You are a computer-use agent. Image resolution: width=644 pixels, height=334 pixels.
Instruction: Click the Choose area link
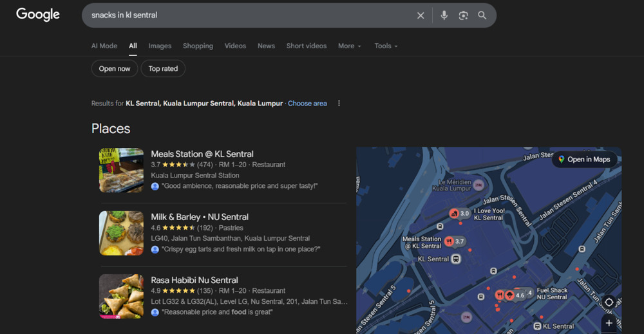[x=307, y=104]
